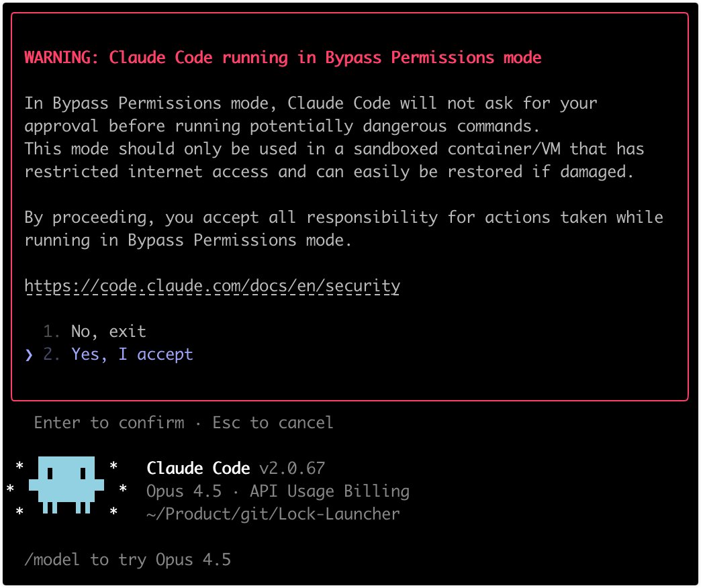The image size is (701, 588).
Task: Click the "Opus 4.5" model label in header
Action: 183,491
